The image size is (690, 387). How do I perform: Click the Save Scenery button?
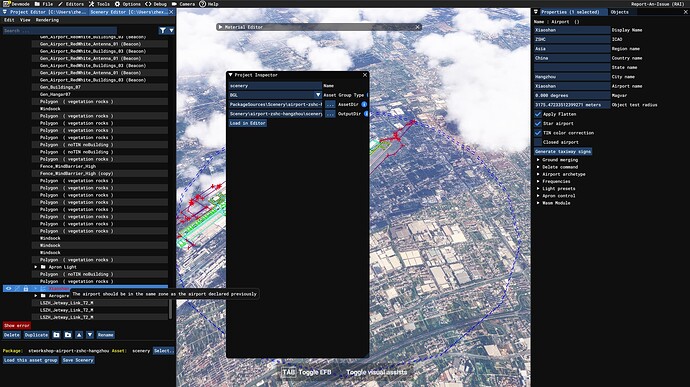[x=78, y=360]
